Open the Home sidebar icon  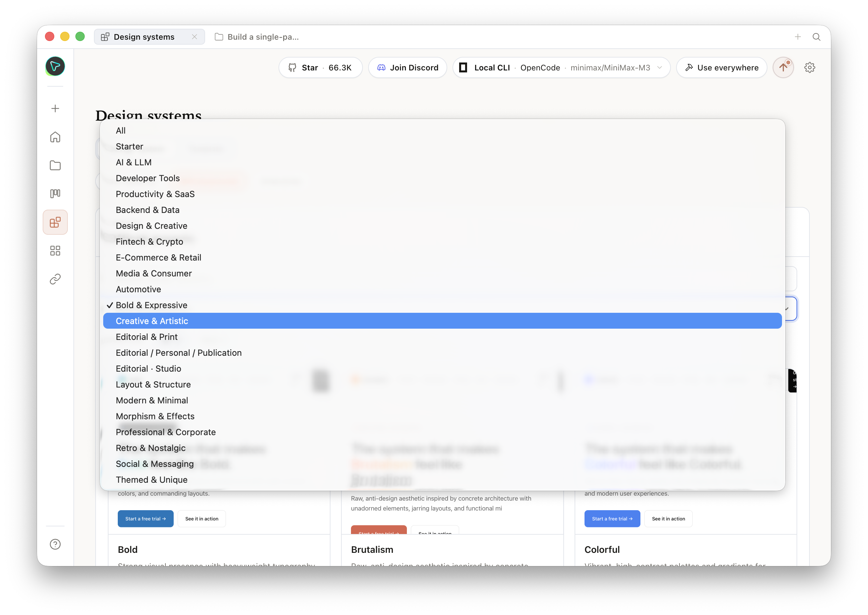coord(55,137)
